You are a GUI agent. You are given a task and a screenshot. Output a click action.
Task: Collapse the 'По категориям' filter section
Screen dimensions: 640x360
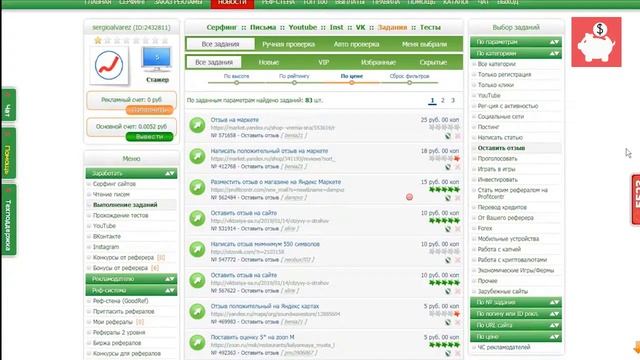(x=516, y=53)
